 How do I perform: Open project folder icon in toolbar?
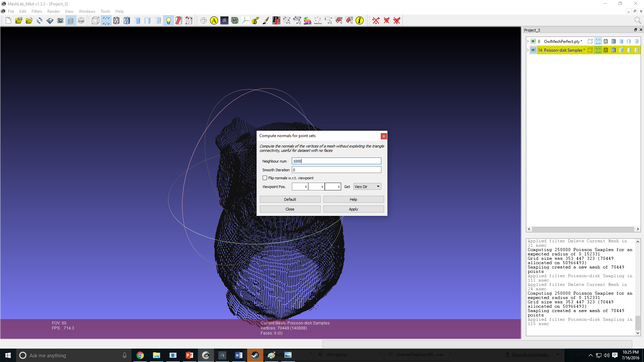pos(19,21)
